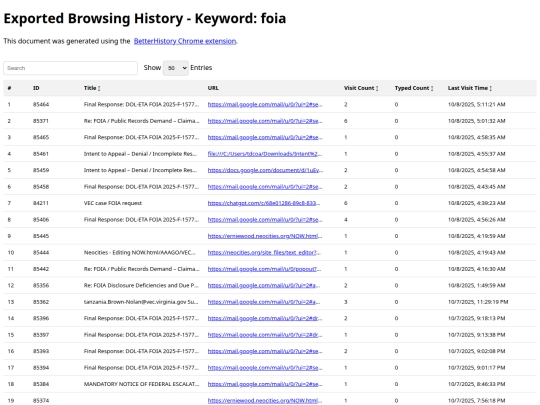The height and width of the screenshot is (405, 540).
Task: Click the ID column header
Action: click(36, 88)
